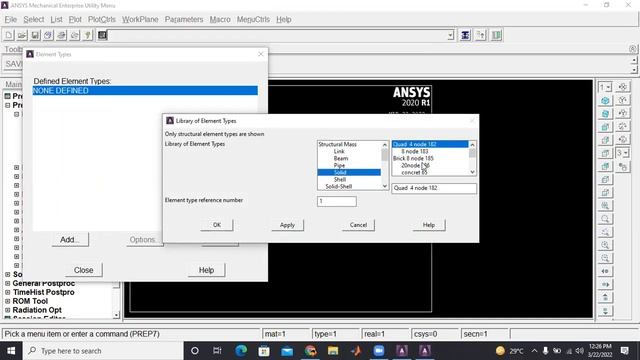Click Apply in Library of Element Types
This screenshot has height=360, width=640.
(287, 225)
